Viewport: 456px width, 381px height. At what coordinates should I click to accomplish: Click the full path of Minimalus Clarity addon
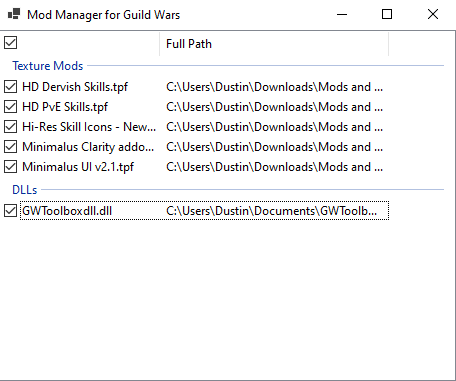coord(274,147)
